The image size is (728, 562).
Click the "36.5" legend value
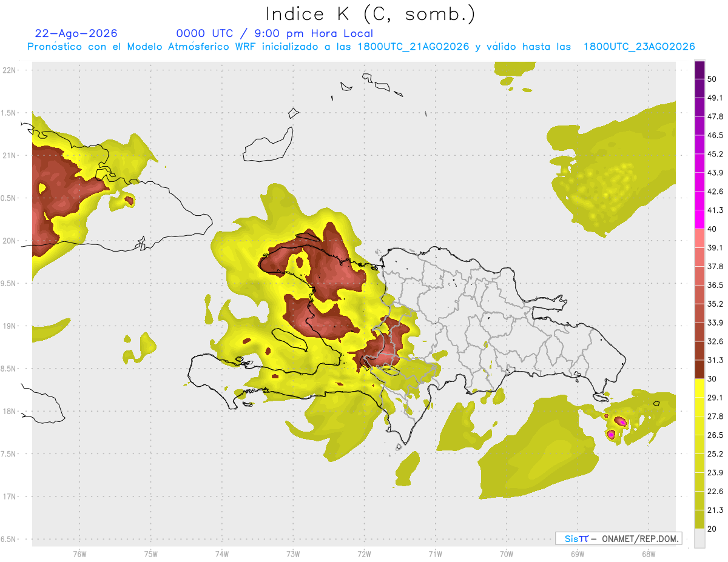pos(716,285)
